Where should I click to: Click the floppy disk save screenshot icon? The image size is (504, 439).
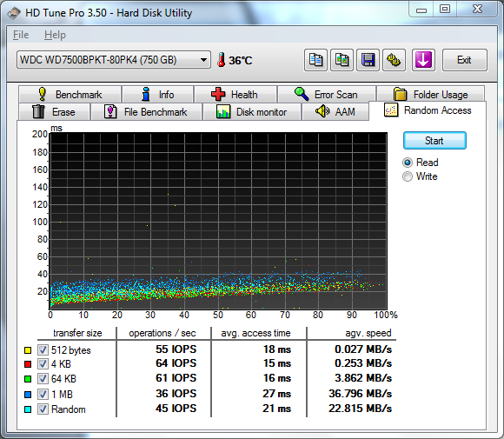pyautogui.click(x=368, y=60)
